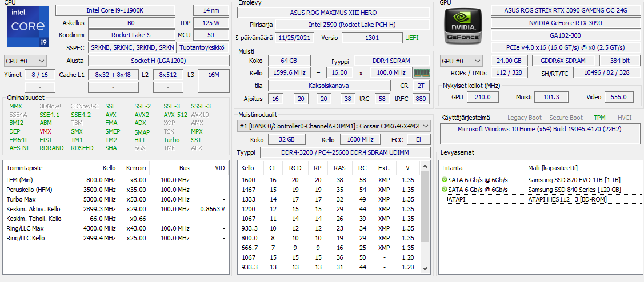Click the BIOS version 1301 field
Image resolution: width=644 pixels, height=282 pixels.
pos(372,38)
